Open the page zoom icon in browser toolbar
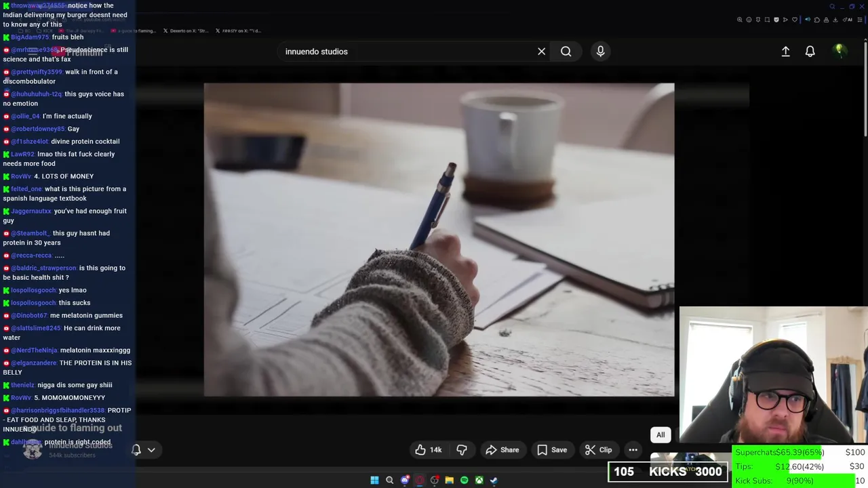Image resolution: width=868 pixels, height=488 pixels. (740, 20)
